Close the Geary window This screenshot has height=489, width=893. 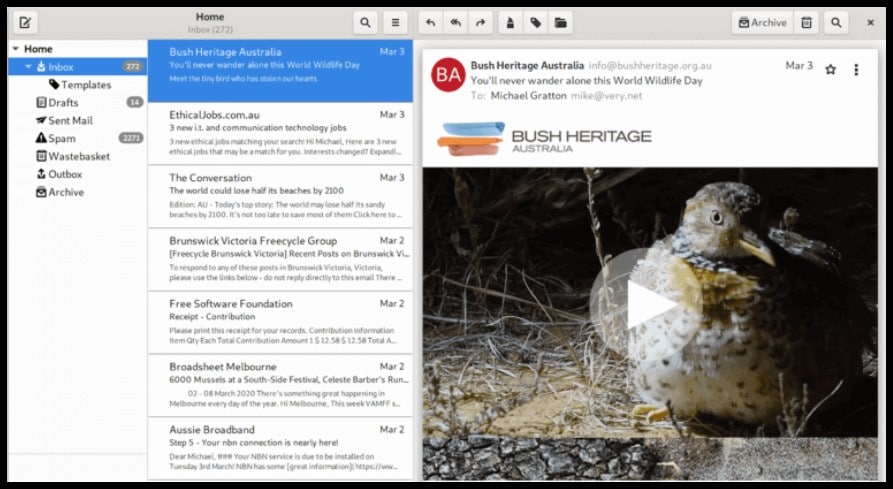click(x=870, y=23)
